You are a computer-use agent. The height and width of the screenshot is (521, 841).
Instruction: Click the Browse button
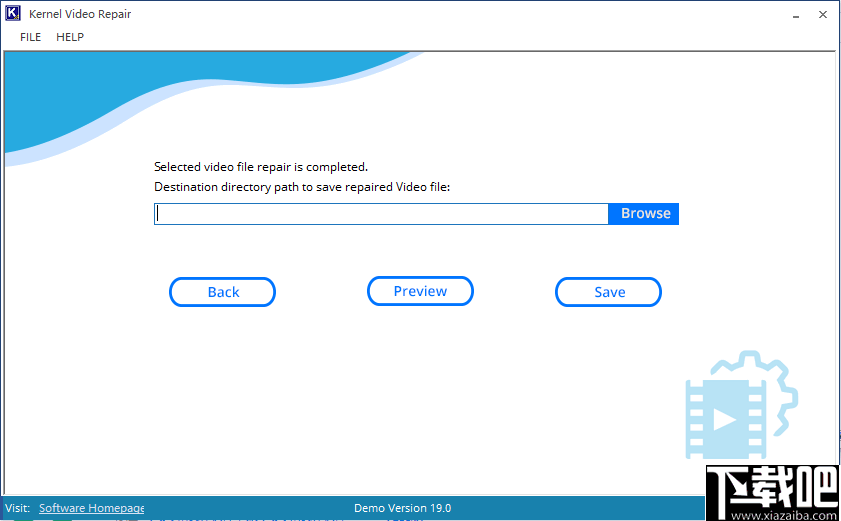(644, 214)
